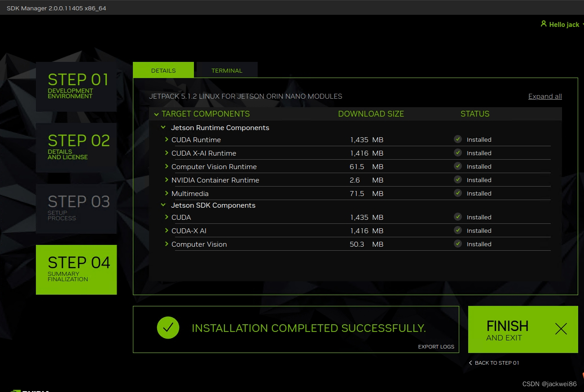Click the installed check icon for NVIDIA Container Runtime
This screenshot has height=392, width=584.
[458, 179]
